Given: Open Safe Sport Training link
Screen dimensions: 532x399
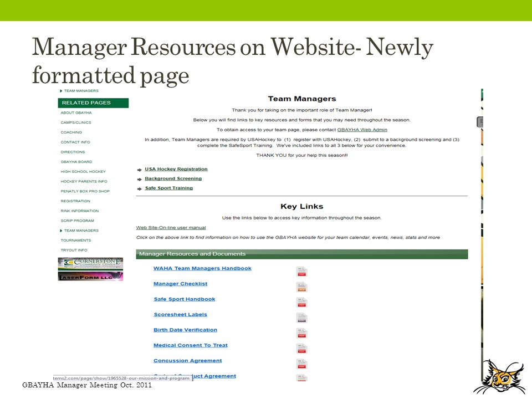Looking at the screenshot, I should (x=168, y=188).
